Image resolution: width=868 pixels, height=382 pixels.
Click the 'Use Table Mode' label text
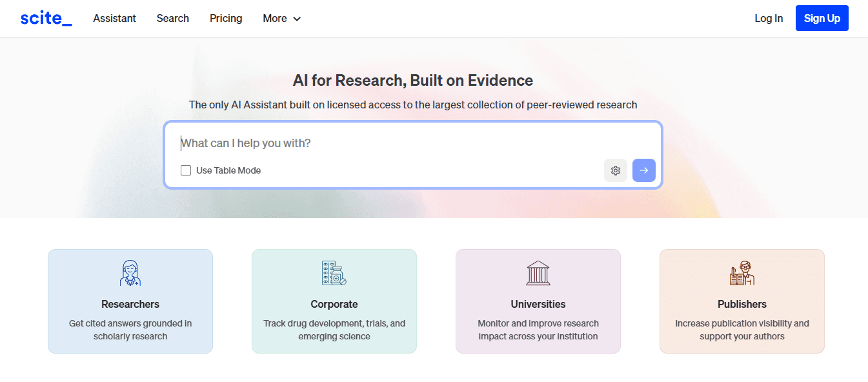(x=228, y=170)
